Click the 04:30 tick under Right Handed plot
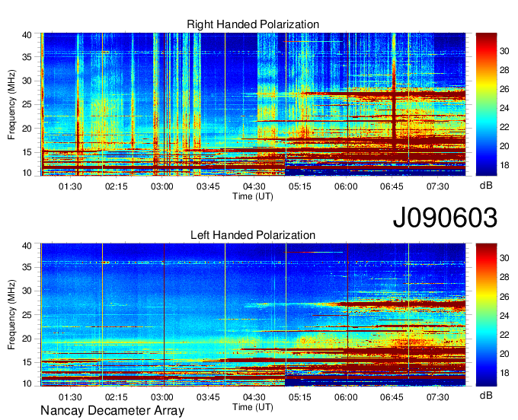 click(254, 186)
